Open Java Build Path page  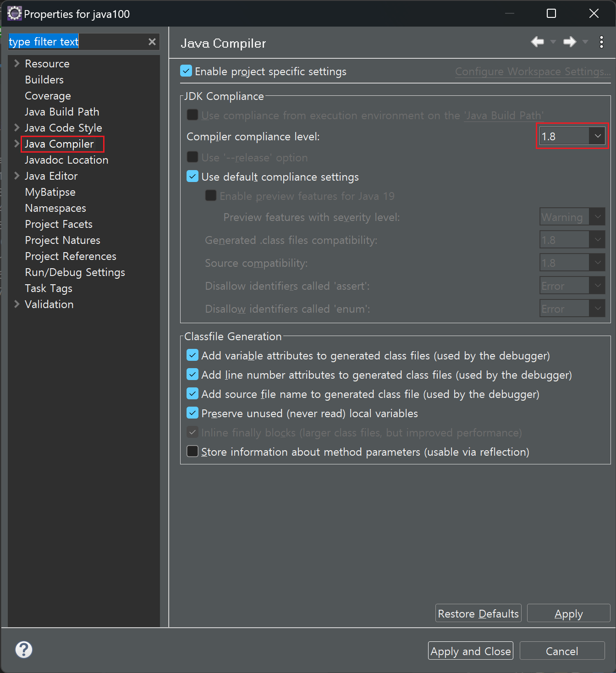62,112
